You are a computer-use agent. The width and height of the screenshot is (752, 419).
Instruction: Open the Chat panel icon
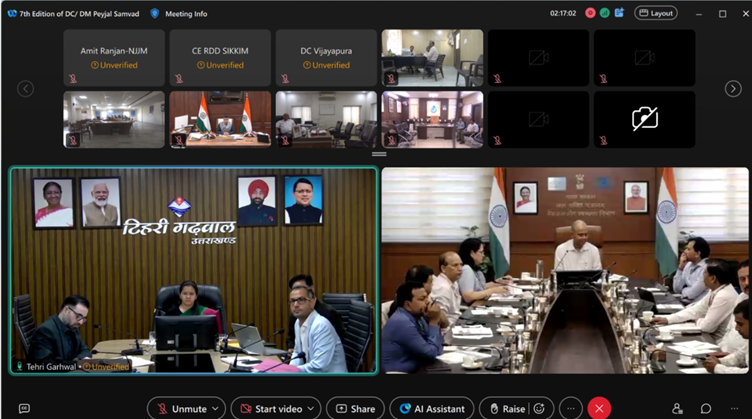705,408
